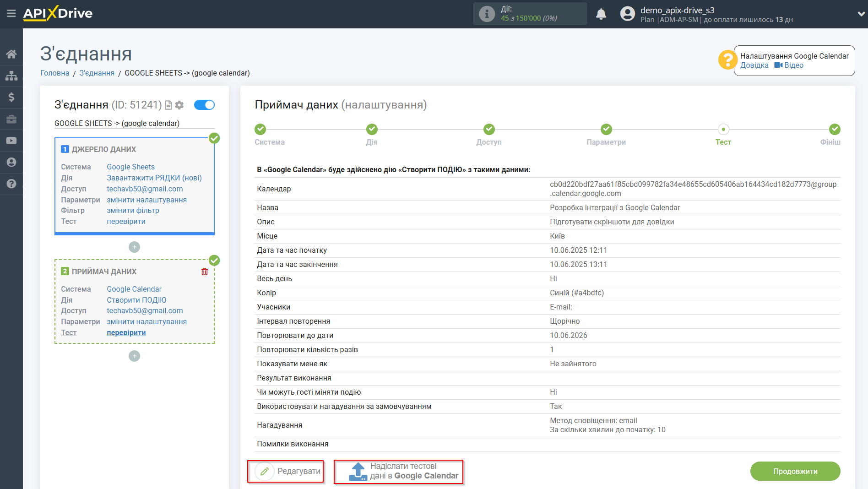This screenshot has width=868, height=489.
Task: Open the notifications bell
Action: click(601, 14)
